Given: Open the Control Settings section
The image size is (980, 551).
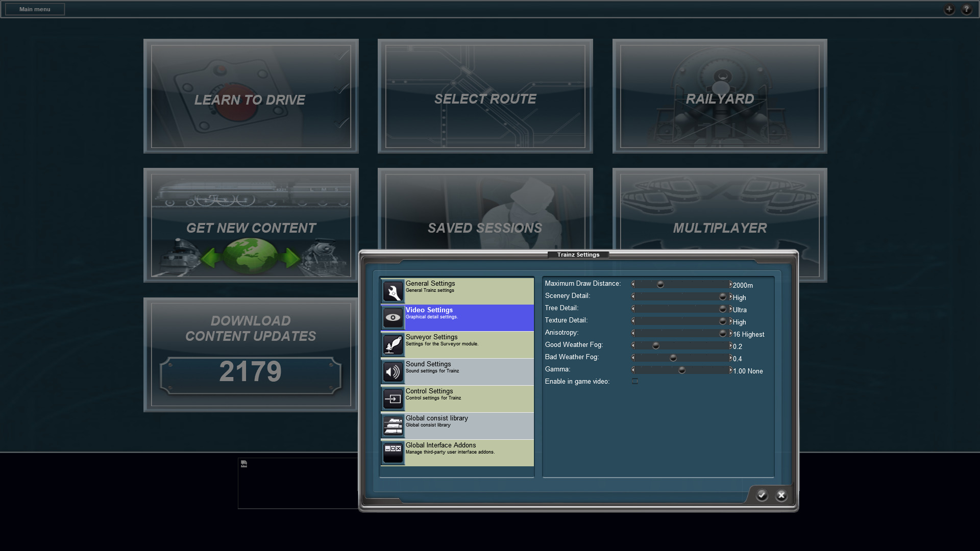Looking at the screenshot, I should pos(457,399).
